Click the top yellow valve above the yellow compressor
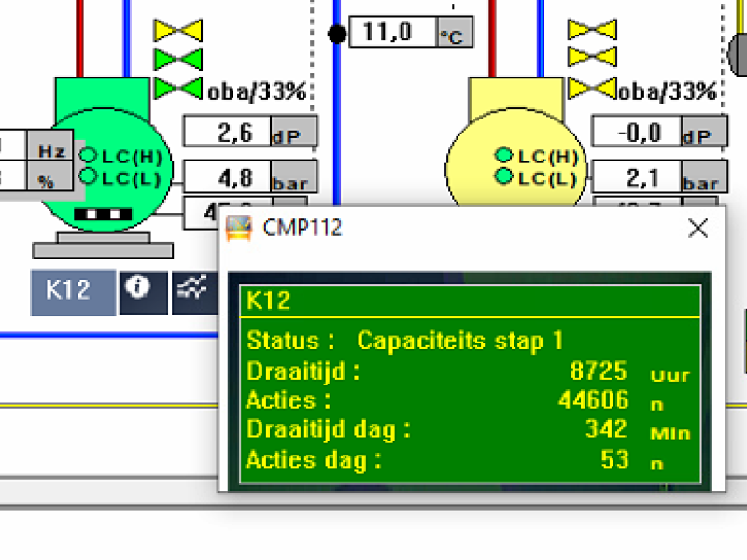 click(592, 31)
